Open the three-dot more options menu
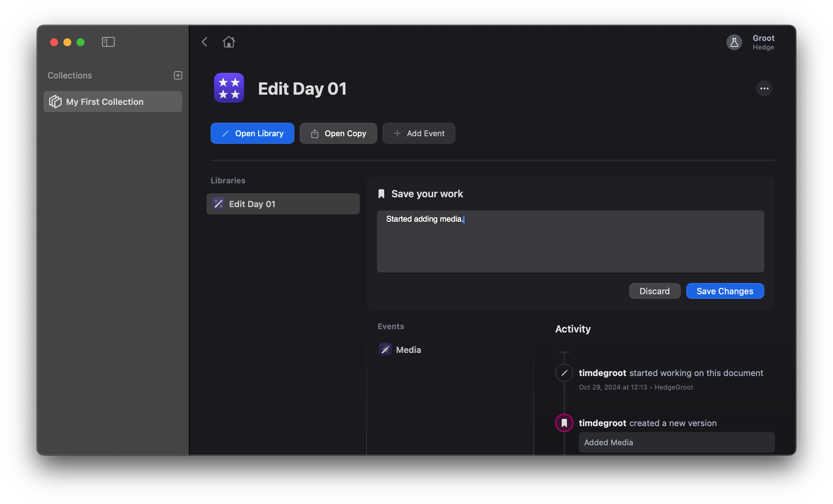Image resolution: width=833 pixels, height=504 pixels. pyautogui.click(x=764, y=88)
